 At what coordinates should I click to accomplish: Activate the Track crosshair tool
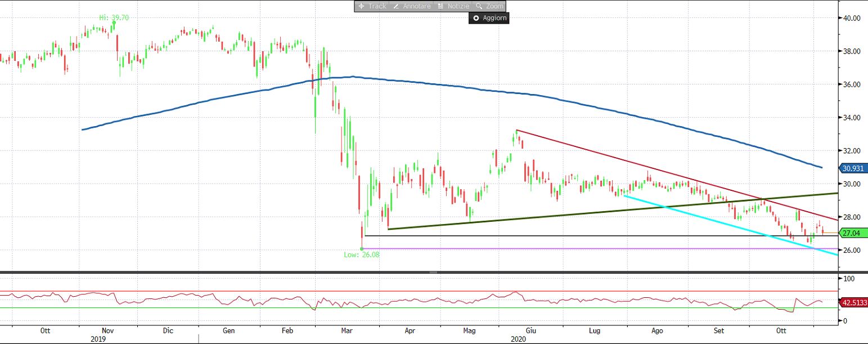click(372, 6)
